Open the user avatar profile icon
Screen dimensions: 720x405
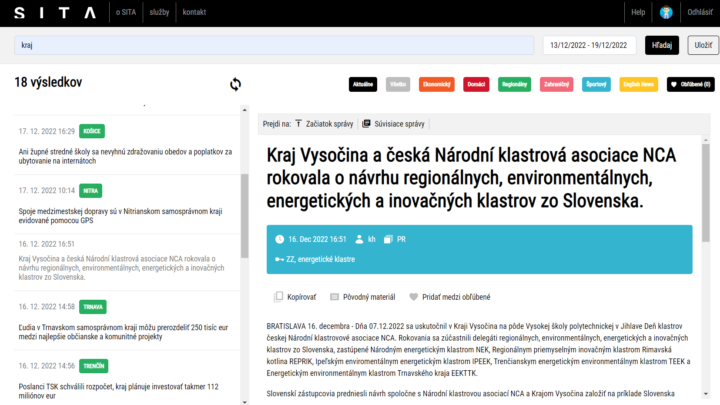click(x=666, y=12)
